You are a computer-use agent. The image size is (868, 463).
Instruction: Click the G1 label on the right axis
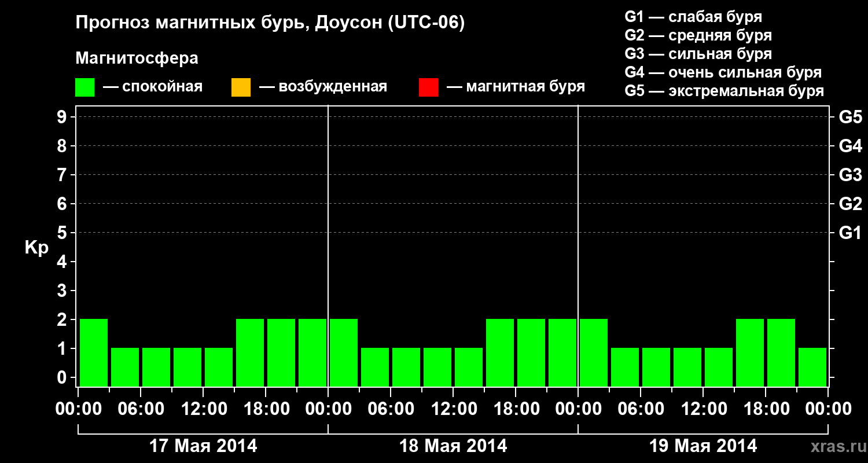(850, 233)
